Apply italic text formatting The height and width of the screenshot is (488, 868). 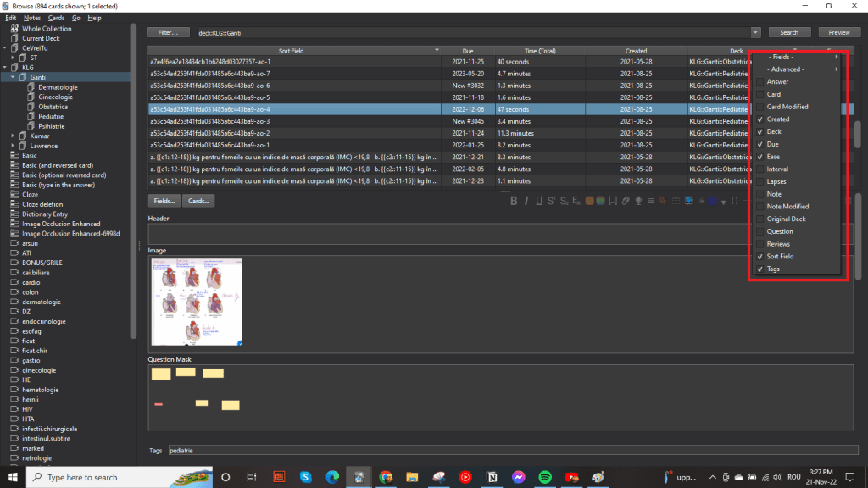pos(526,201)
